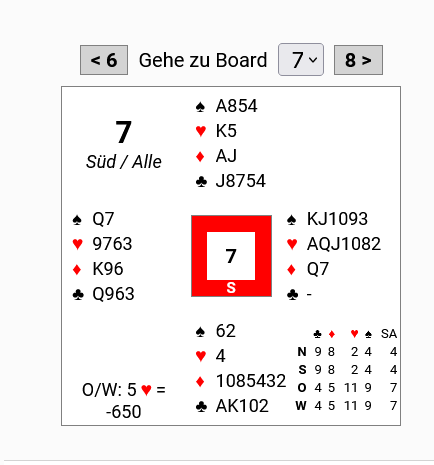
Task: Click West's diamond suit icon
Action: [77, 269]
